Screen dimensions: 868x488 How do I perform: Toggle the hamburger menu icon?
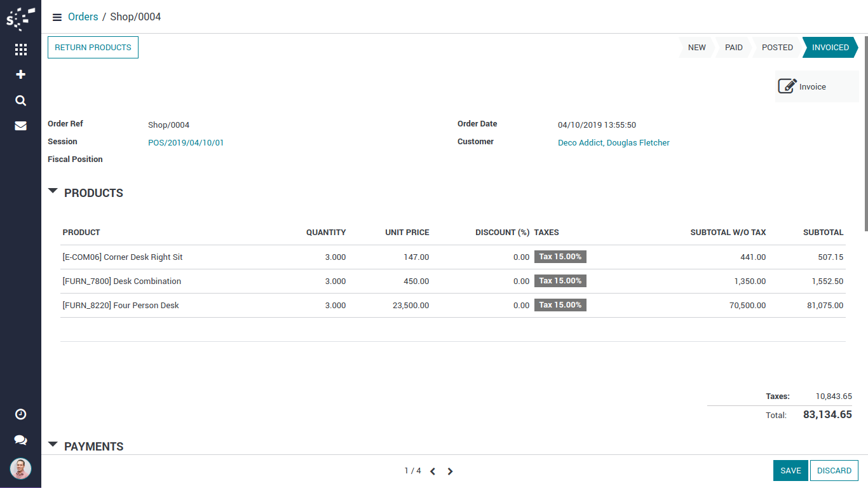tap(57, 17)
